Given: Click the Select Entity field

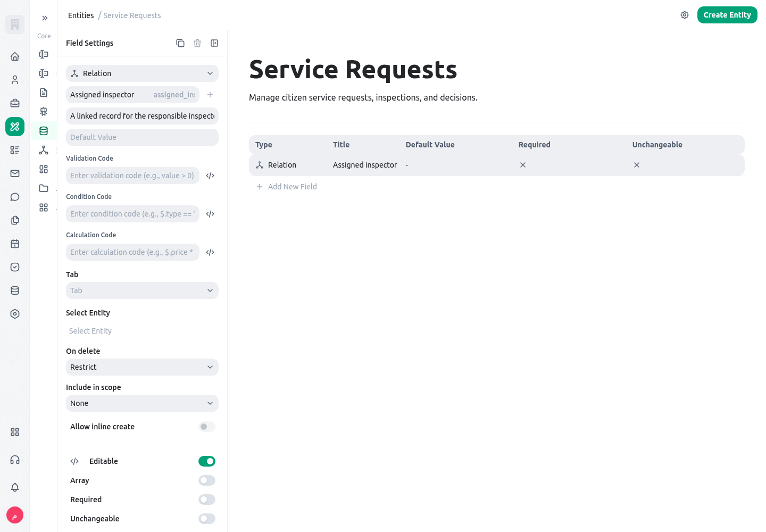Looking at the screenshot, I should [142, 331].
